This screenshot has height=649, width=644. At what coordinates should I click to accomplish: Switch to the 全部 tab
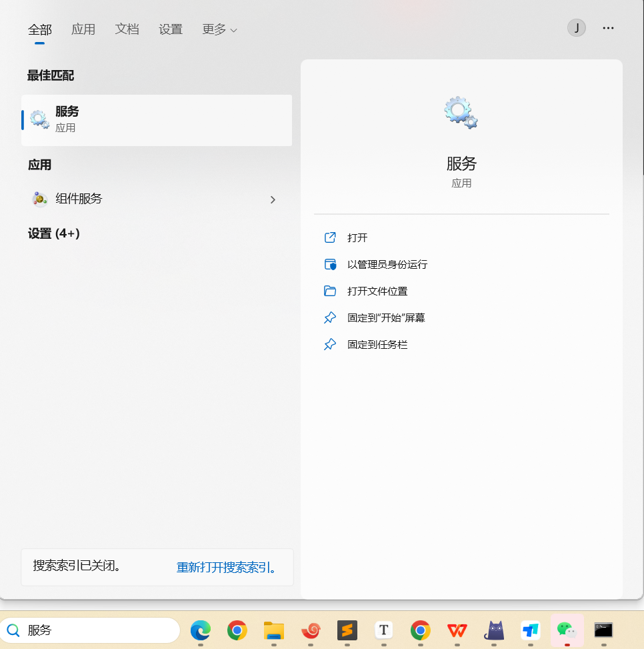[40, 30]
